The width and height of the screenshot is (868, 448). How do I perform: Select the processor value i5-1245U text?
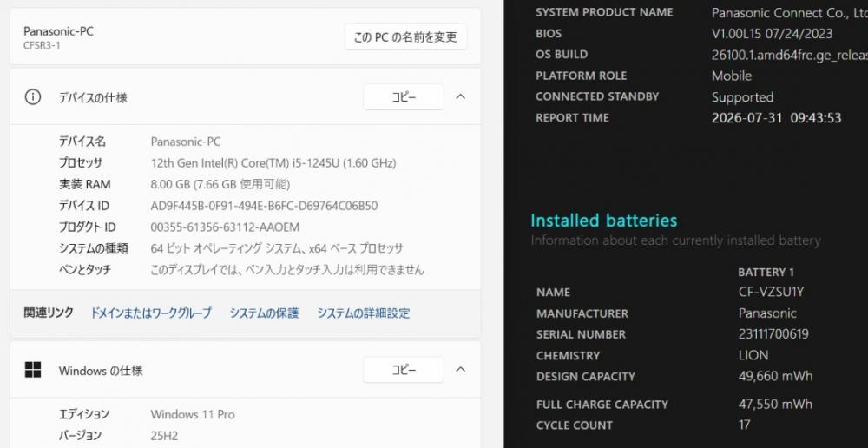[273, 163]
